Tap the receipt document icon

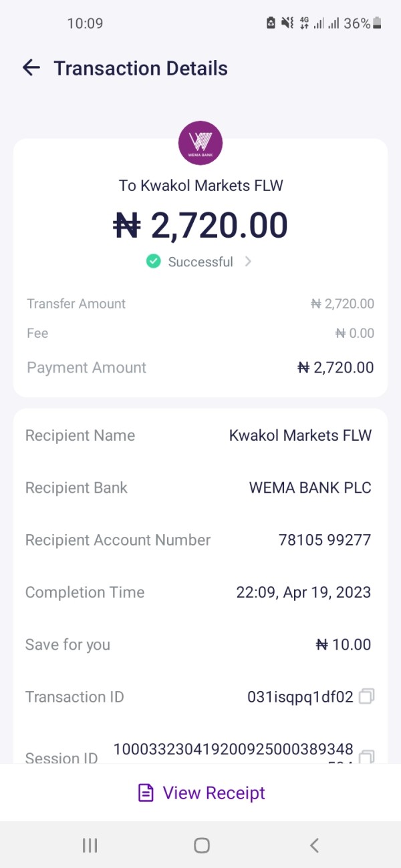click(x=145, y=793)
